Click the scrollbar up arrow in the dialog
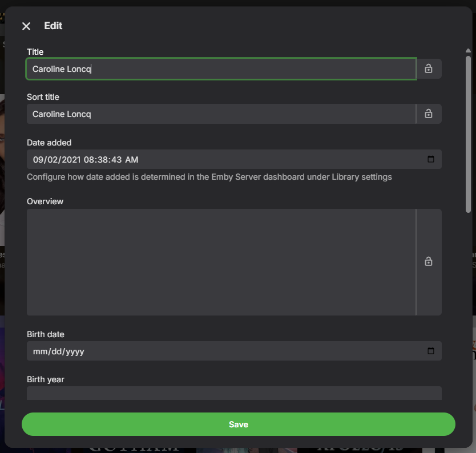 468,51
